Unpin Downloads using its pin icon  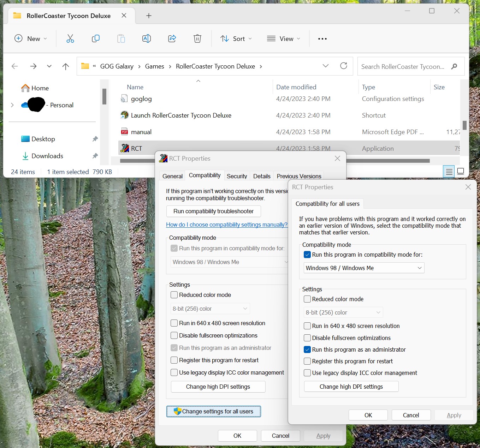(x=95, y=156)
